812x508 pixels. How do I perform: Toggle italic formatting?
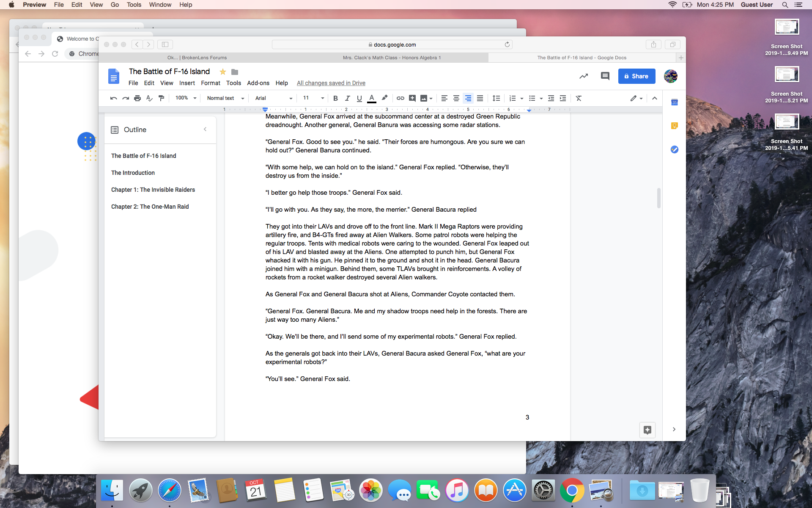(347, 98)
